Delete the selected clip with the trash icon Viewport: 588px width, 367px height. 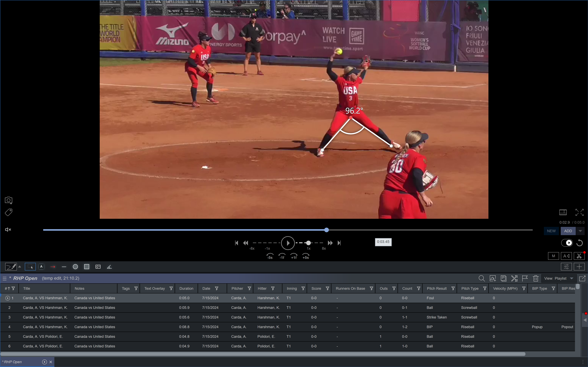pos(536,278)
